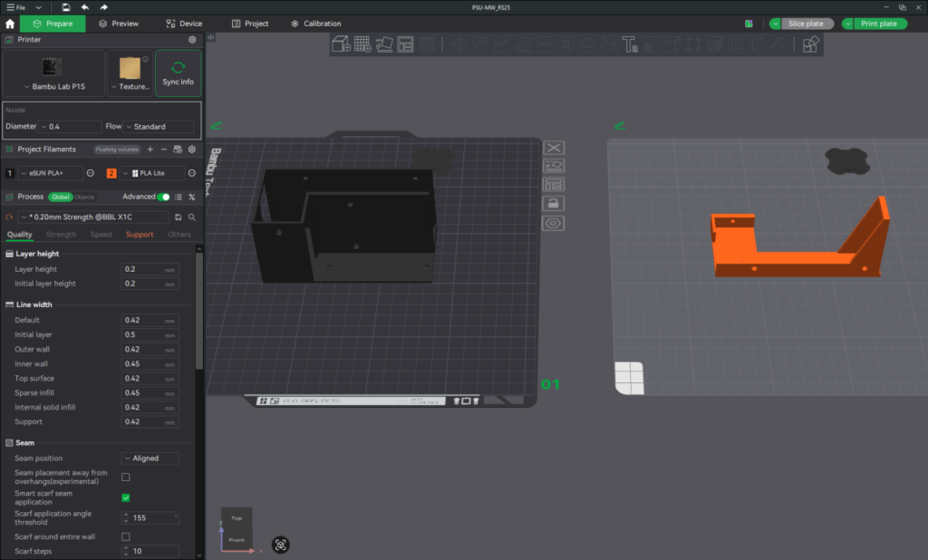Click the Slice plate button
This screenshot has width=928, height=560.
(804, 24)
